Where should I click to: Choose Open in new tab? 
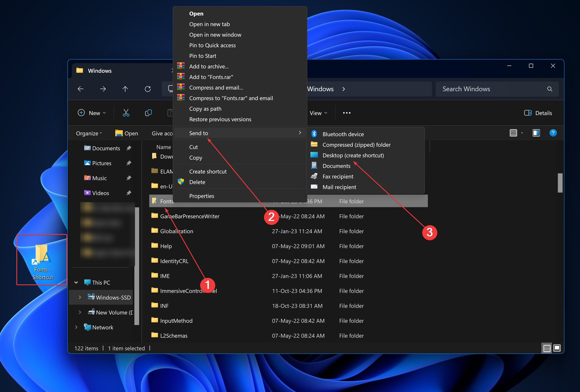coord(240,24)
